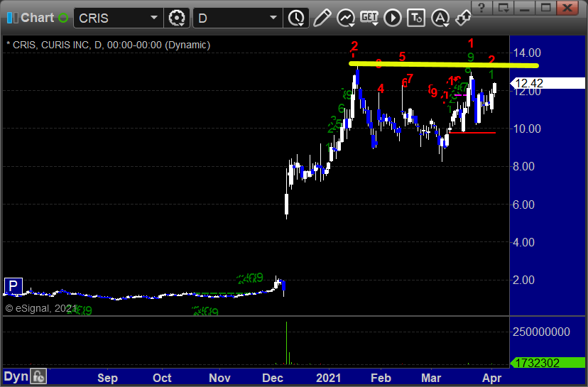
Task: Expand the symbol dropdown arrow next to CRIS
Action: point(154,18)
